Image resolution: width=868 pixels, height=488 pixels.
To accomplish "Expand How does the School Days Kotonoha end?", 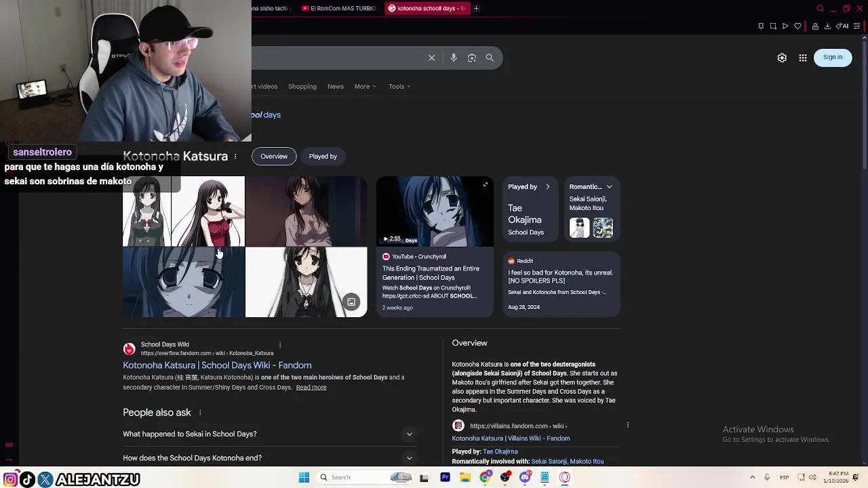I will tap(269, 458).
